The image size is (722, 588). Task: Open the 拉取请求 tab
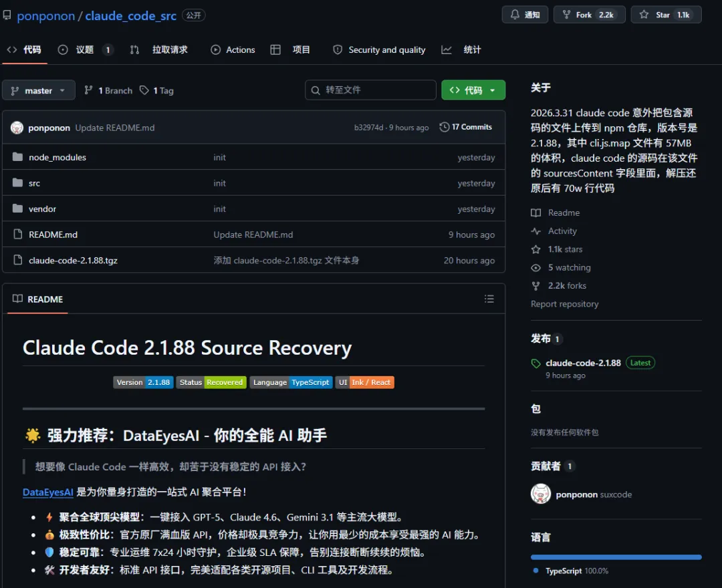point(159,49)
